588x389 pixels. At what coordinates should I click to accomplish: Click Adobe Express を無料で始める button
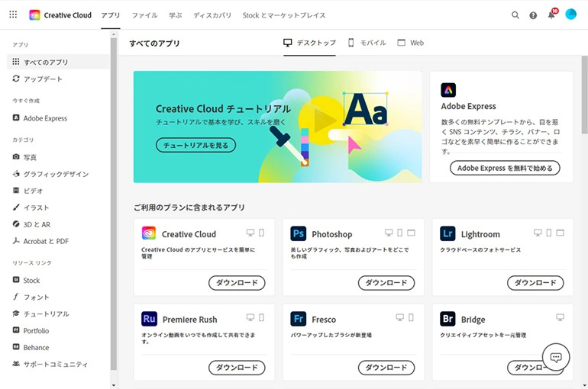click(x=505, y=168)
